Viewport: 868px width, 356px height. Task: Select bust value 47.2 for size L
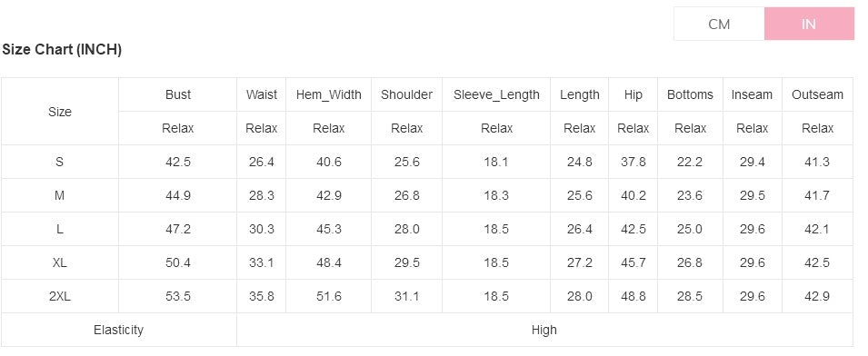pos(178,230)
